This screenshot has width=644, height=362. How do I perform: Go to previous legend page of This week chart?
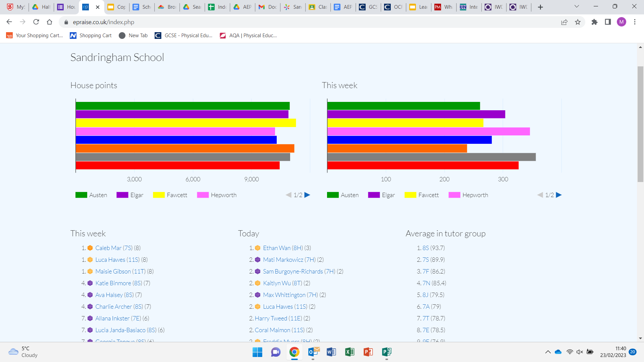[540, 195]
